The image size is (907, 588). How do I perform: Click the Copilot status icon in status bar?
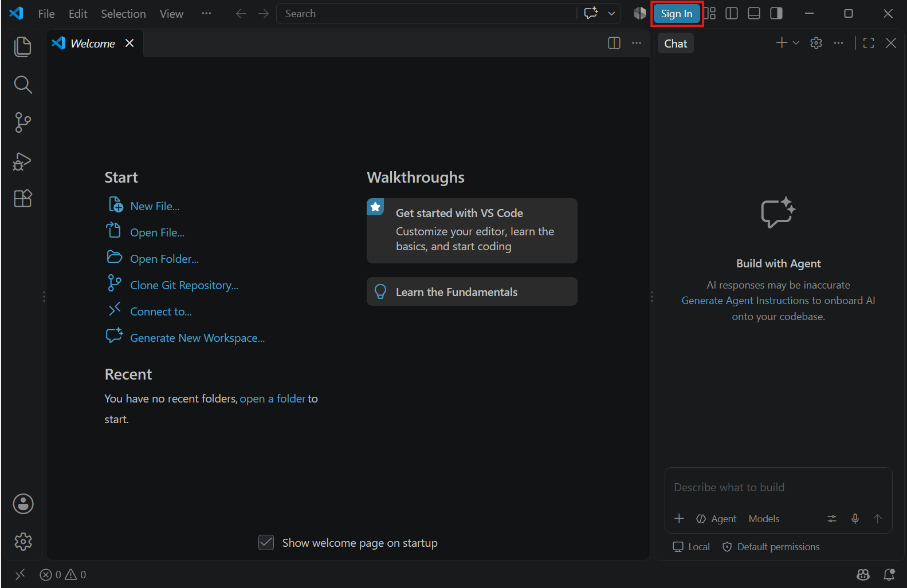pyautogui.click(x=863, y=574)
